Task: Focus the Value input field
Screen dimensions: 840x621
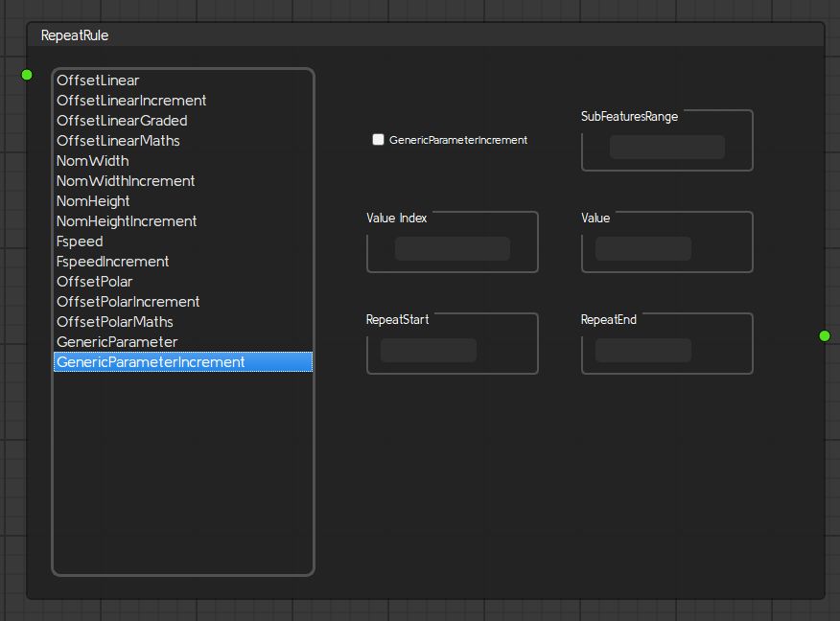Action: [642, 248]
